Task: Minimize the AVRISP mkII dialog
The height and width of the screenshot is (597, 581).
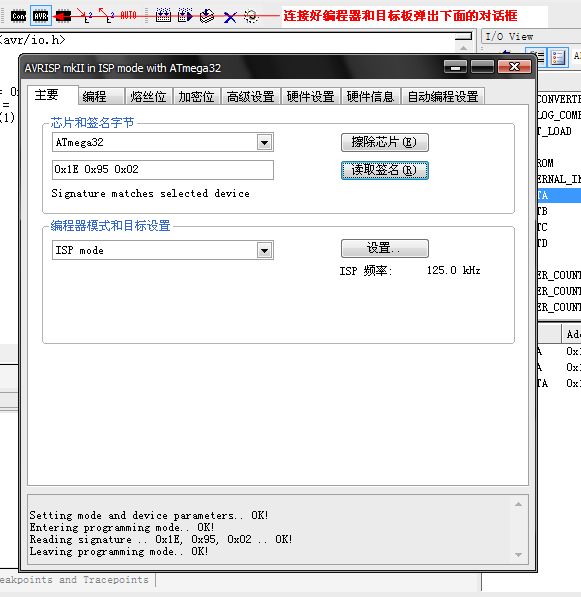Action: pyautogui.click(x=455, y=67)
